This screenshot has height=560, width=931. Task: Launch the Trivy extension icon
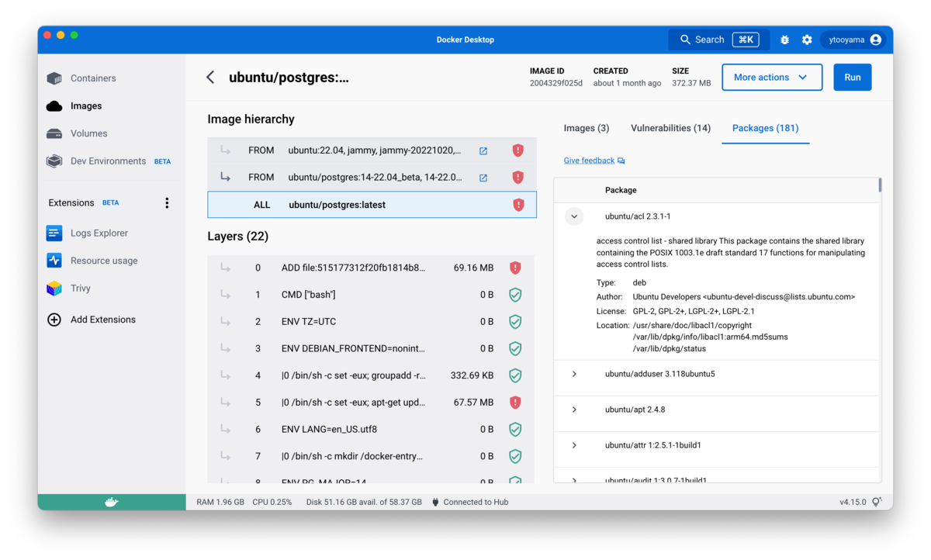[54, 289]
